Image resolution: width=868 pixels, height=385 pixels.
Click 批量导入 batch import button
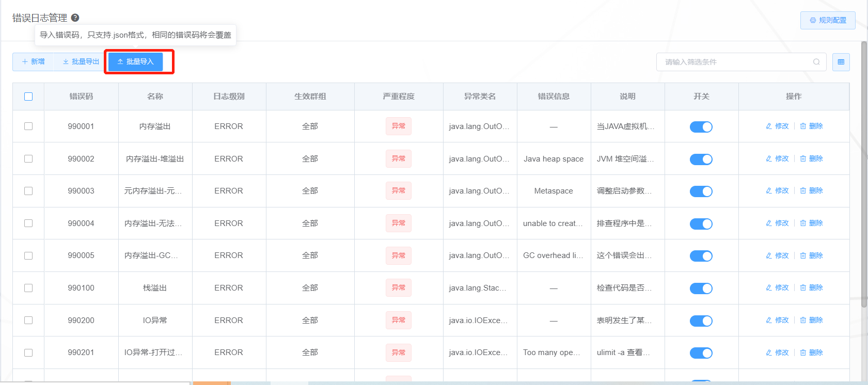(x=135, y=61)
